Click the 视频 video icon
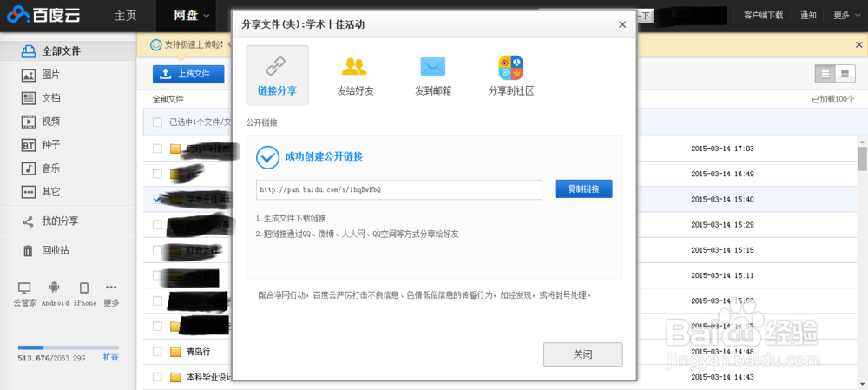Image resolution: width=868 pixels, height=390 pixels. pos(29,122)
